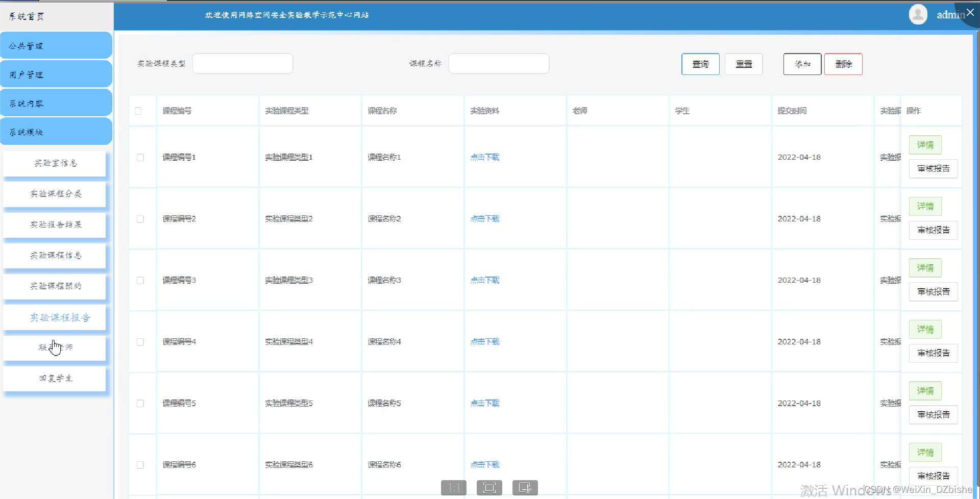Click 点击下载 link in 课程编号4 row

click(x=485, y=342)
